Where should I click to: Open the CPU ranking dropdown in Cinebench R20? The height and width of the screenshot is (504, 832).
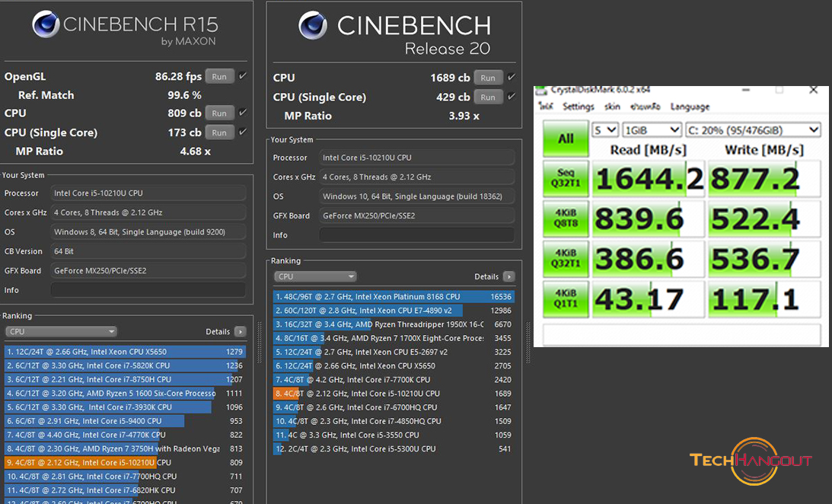point(315,276)
